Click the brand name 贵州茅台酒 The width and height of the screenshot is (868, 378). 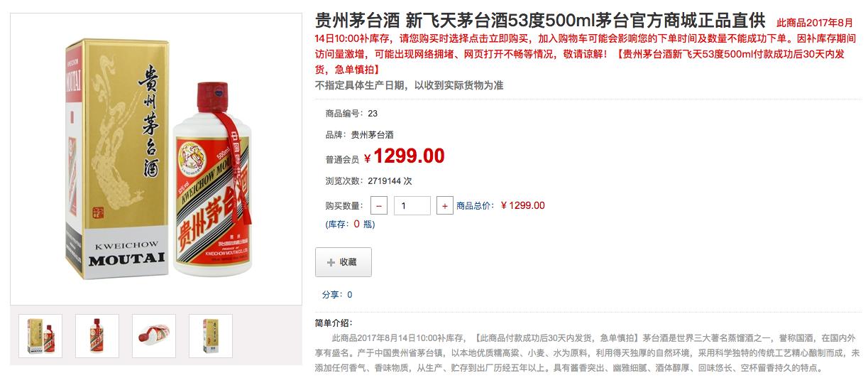pyautogui.click(x=373, y=134)
